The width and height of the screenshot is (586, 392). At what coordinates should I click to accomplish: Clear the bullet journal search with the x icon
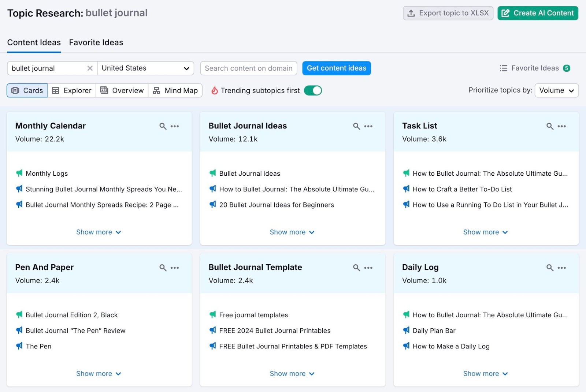(90, 68)
